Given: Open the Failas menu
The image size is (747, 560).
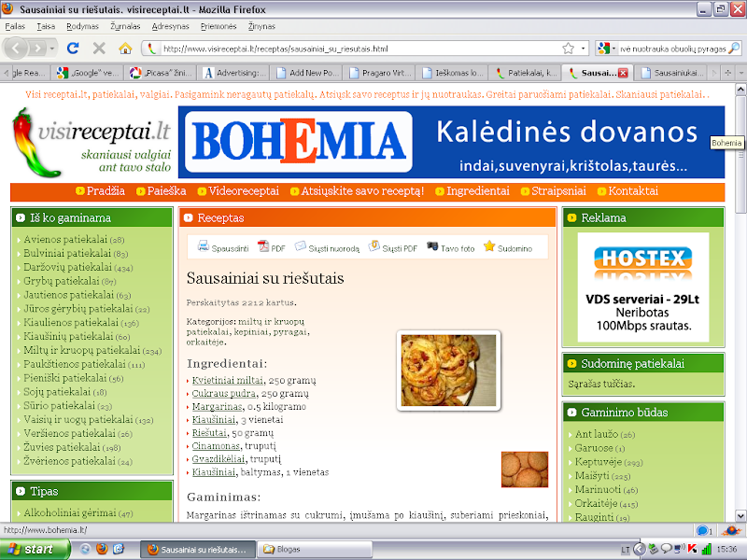Looking at the screenshot, I should (15, 26).
